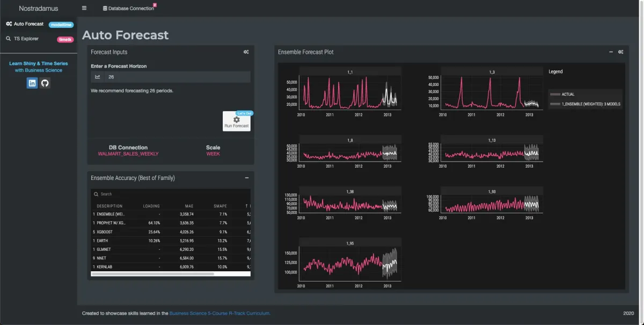The width and height of the screenshot is (644, 325).
Task: Click the Database Connection icon in navbar
Action: (x=105, y=9)
